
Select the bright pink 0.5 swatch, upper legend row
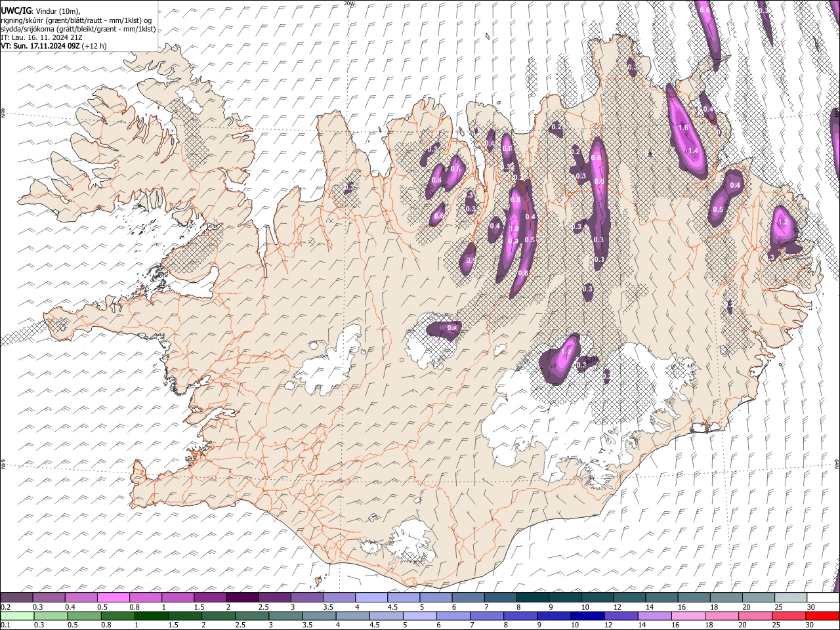(x=113, y=598)
